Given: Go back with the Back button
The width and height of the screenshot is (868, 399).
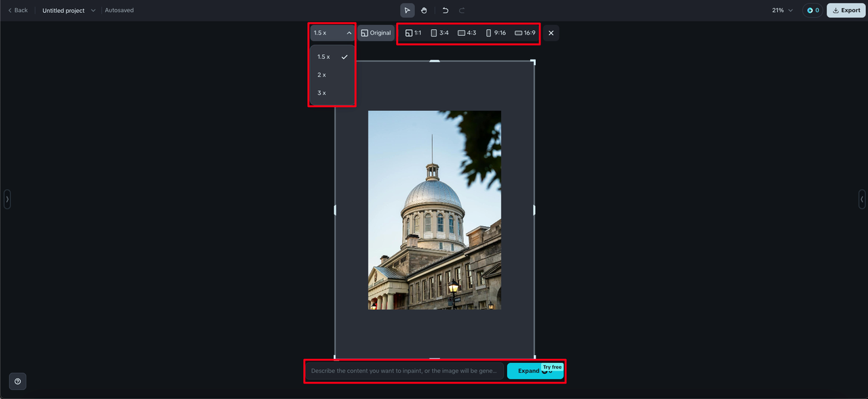Looking at the screenshot, I should tap(18, 10).
